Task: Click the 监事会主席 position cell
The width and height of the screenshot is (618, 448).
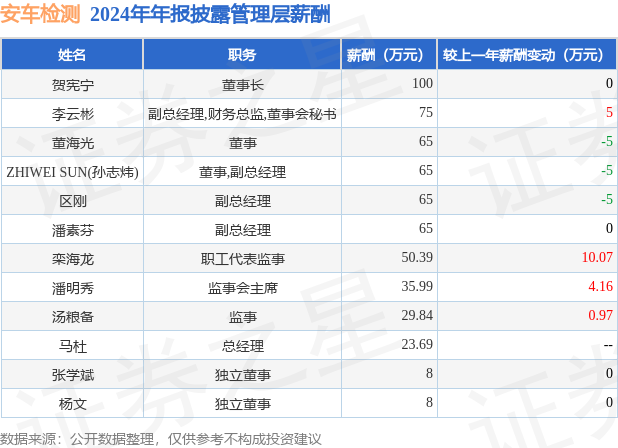Action: 242,288
